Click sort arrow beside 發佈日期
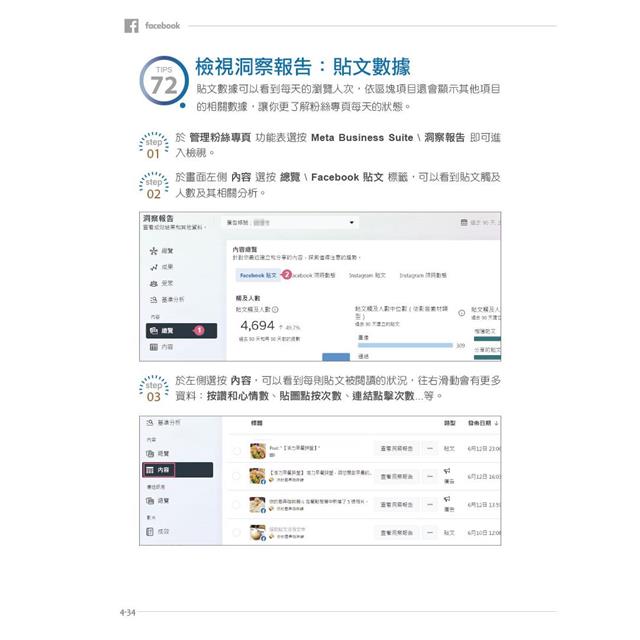The width and height of the screenshot is (640, 640). [496, 424]
